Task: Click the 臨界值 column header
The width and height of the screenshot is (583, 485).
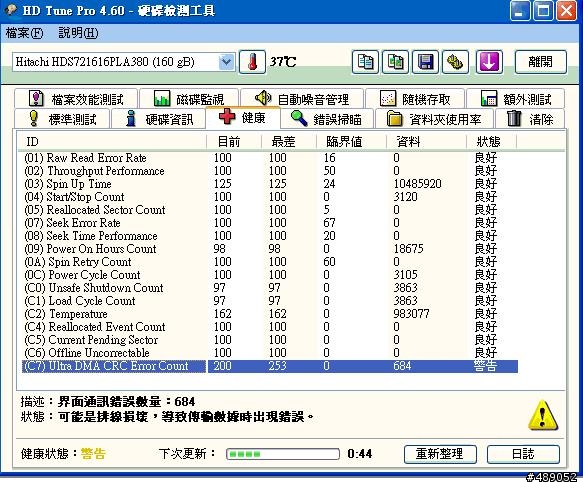Action: [351, 142]
